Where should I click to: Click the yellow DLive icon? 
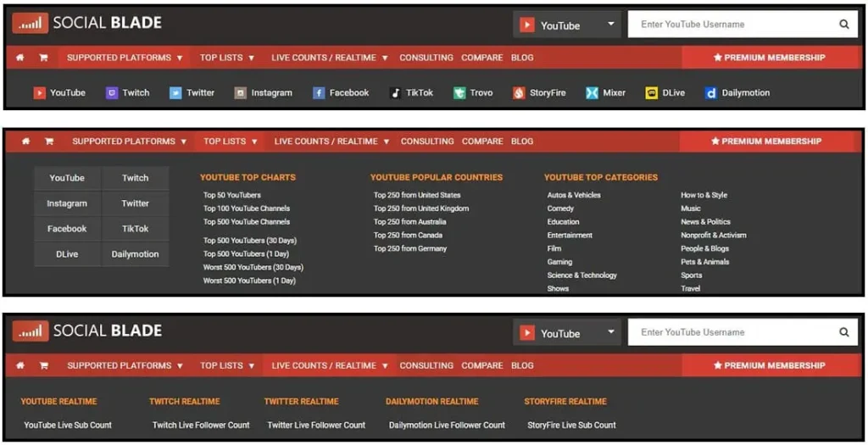pyautogui.click(x=652, y=93)
